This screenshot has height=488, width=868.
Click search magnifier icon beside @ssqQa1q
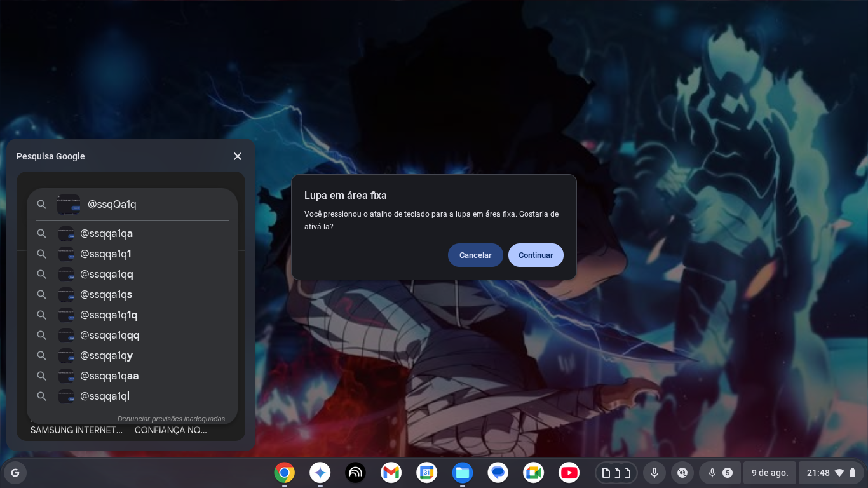point(42,205)
